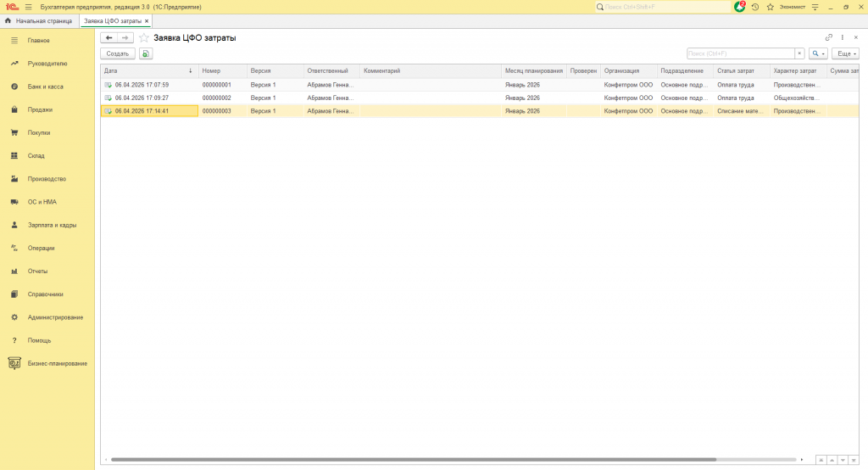Click the Организация column header
The image size is (868, 470).
[629, 71]
